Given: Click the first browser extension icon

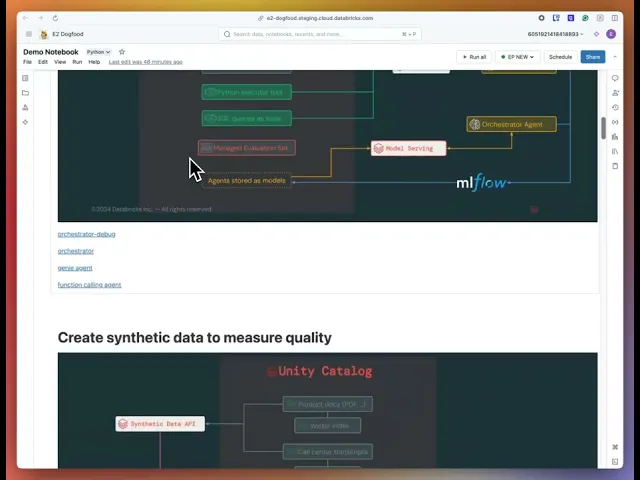Looking at the screenshot, I should click(x=541, y=18).
